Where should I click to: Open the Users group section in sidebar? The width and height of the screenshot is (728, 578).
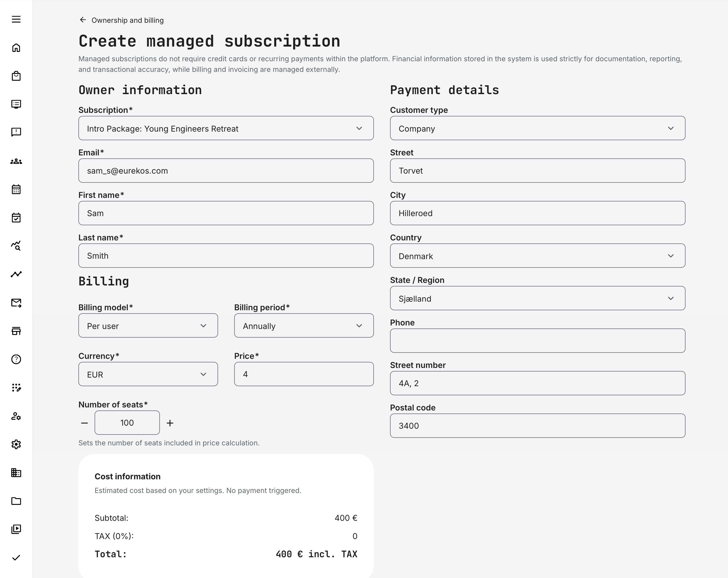point(16,161)
